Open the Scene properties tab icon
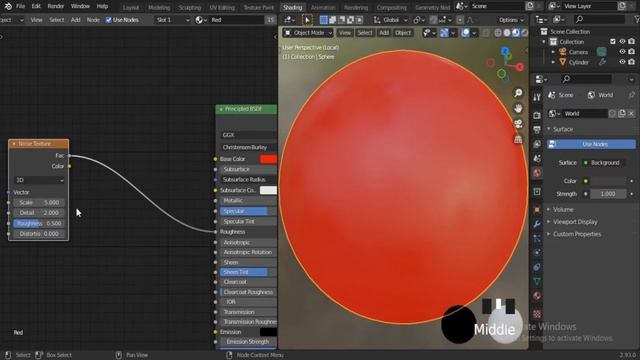This screenshot has height=360, width=640. [537, 158]
